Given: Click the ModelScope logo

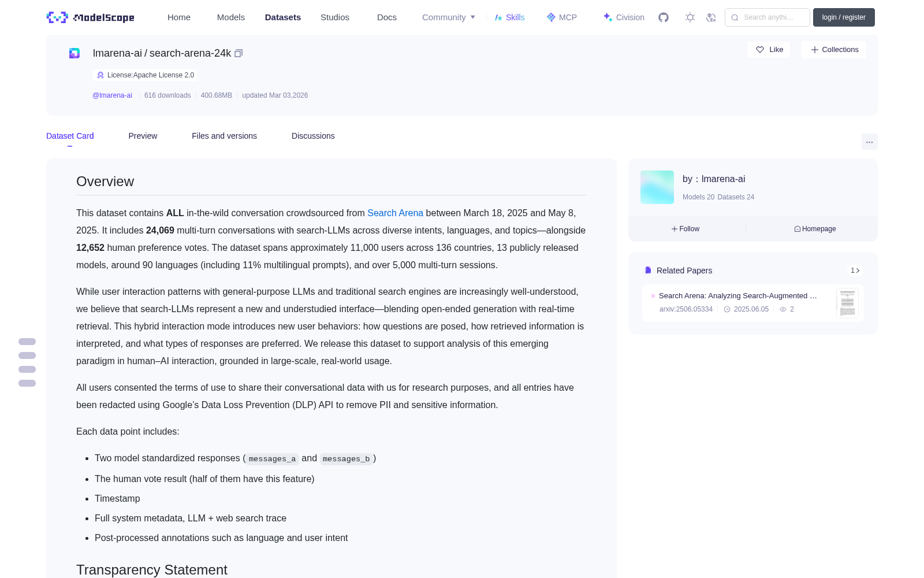Looking at the screenshot, I should coord(91,17).
